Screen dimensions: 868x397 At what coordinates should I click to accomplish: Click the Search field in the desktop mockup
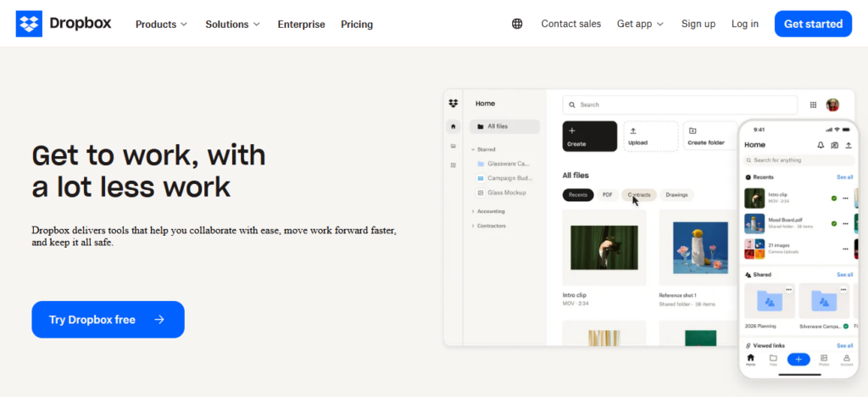(x=680, y=104)
